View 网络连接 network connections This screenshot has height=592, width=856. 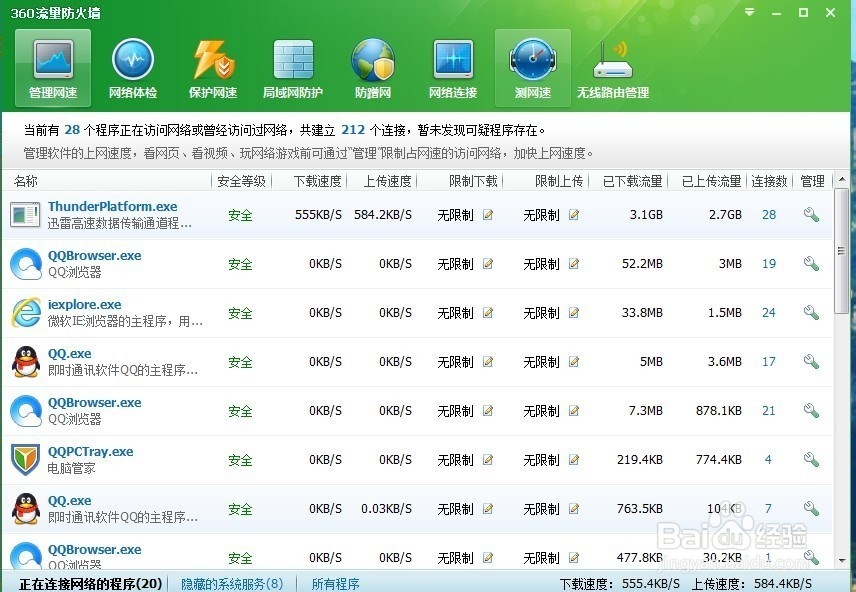pos(453,65)
